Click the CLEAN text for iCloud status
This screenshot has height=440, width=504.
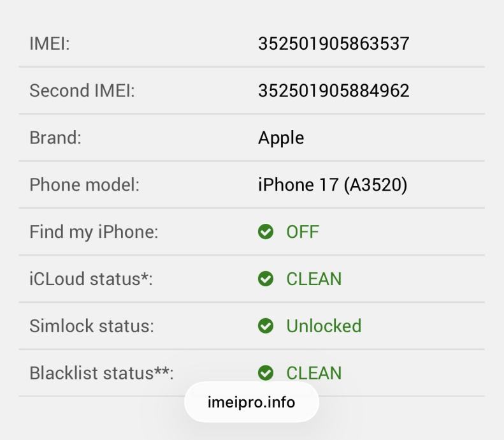click(314, 279)
